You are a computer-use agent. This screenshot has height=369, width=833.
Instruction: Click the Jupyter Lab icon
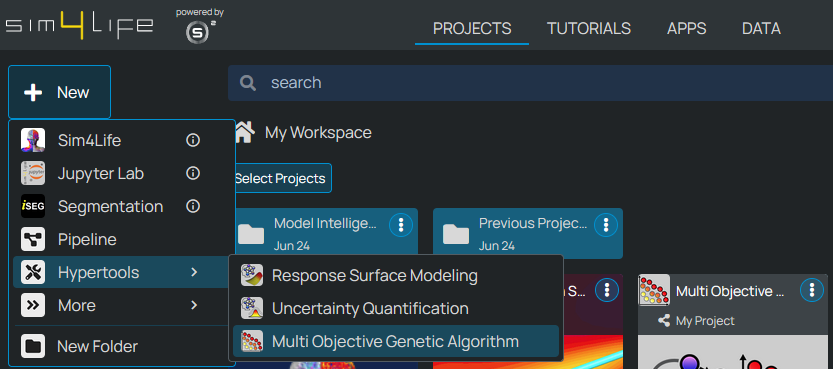(33, 174)
